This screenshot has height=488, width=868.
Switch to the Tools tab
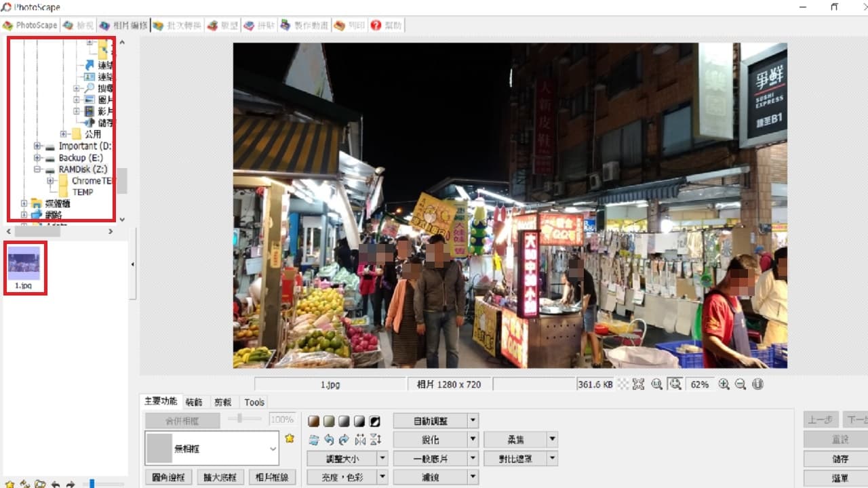tap(254, 402)
